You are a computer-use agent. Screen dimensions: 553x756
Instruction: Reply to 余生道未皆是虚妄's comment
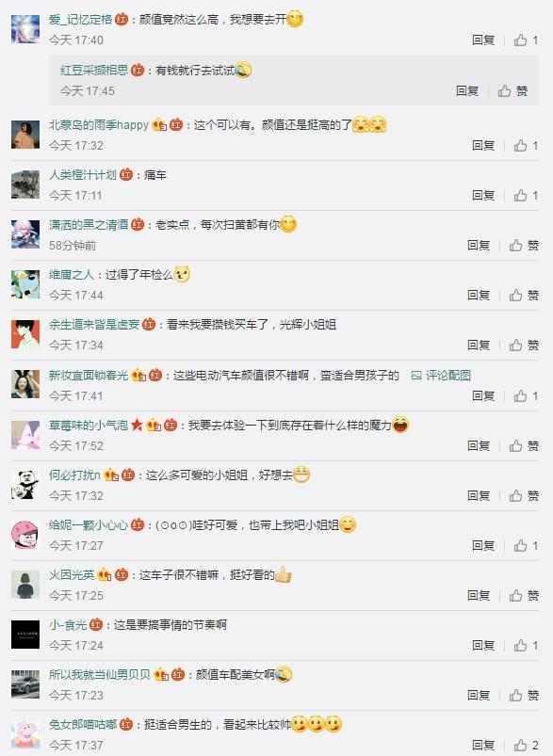point(479,346)
